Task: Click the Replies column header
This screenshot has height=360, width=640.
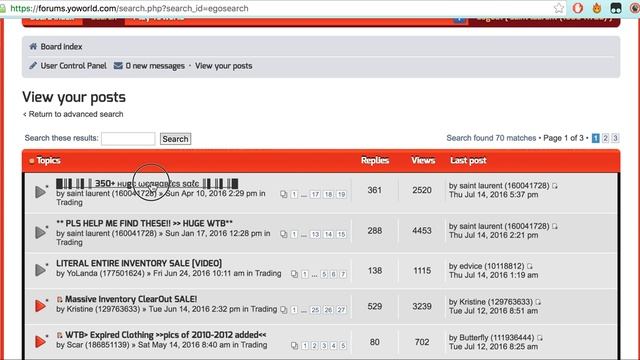Action: tap(375, 160)
